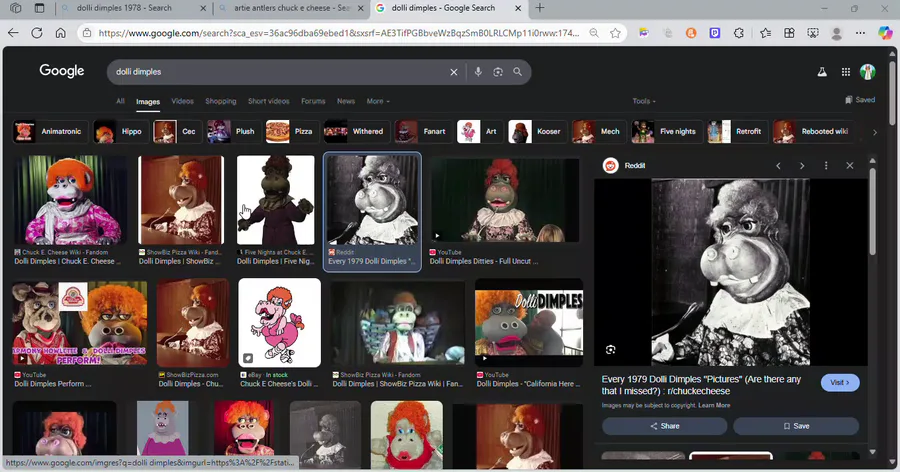Clear the Google search box
The image size is (900, 472).
pos(453,72)
